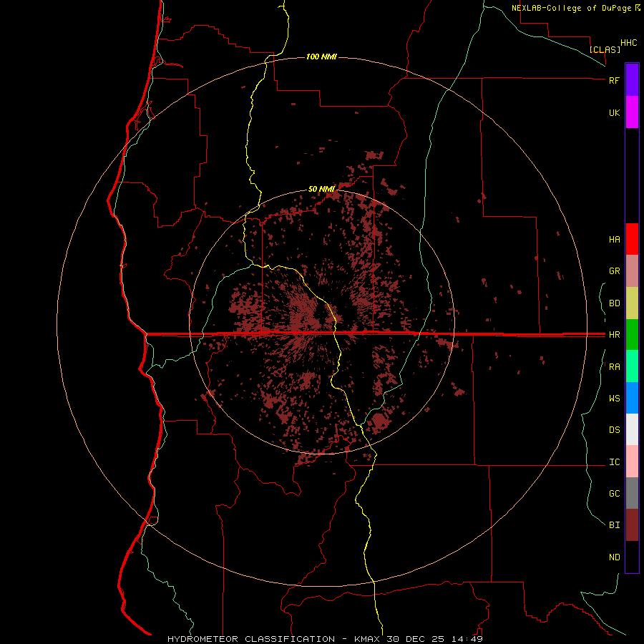Click the HHC product label
Viewport: 644px width, 644px height.
click(x=628, y=43)
